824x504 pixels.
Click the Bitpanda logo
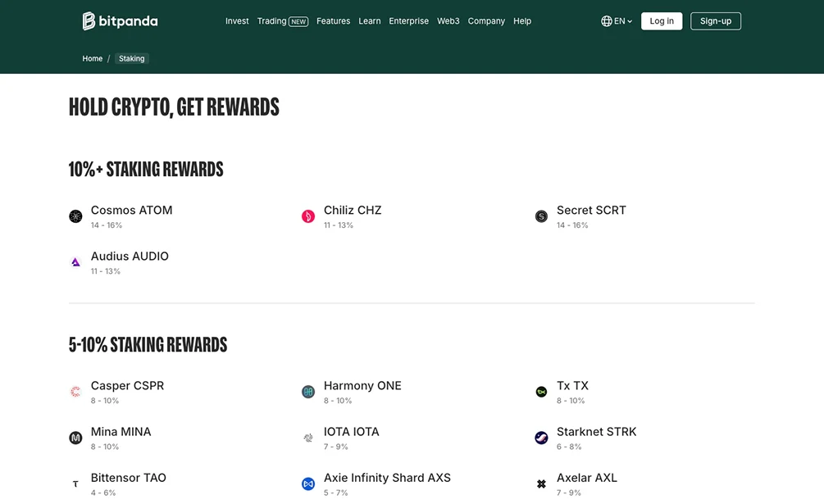[120, 21]
